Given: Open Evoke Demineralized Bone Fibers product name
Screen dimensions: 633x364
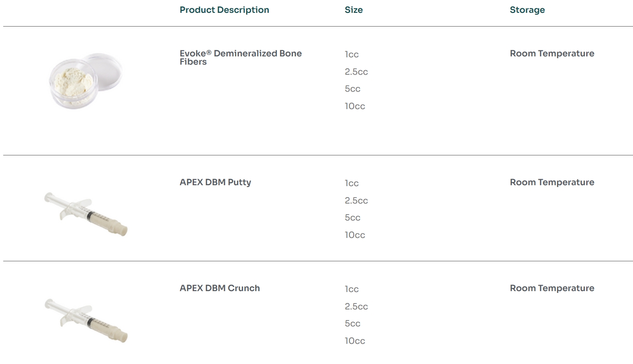Looking at the screenshot, I should click(x=240, y=57).
